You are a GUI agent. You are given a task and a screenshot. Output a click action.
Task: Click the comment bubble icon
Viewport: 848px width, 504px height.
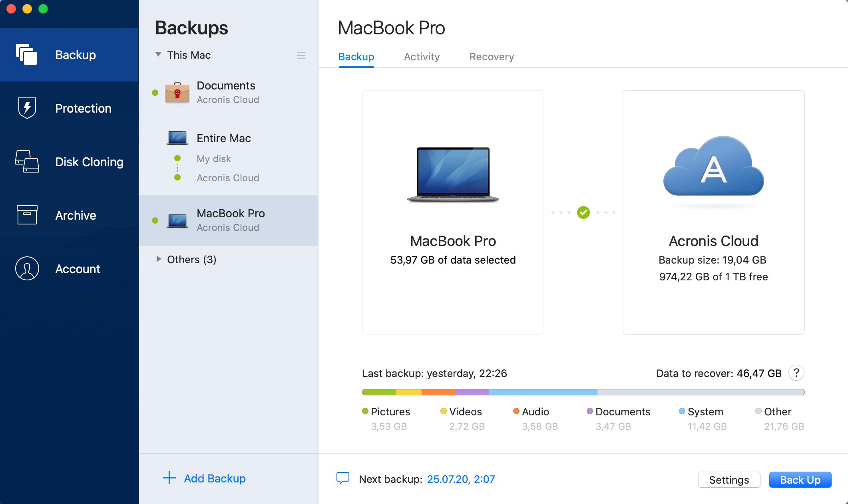(343, 478)
